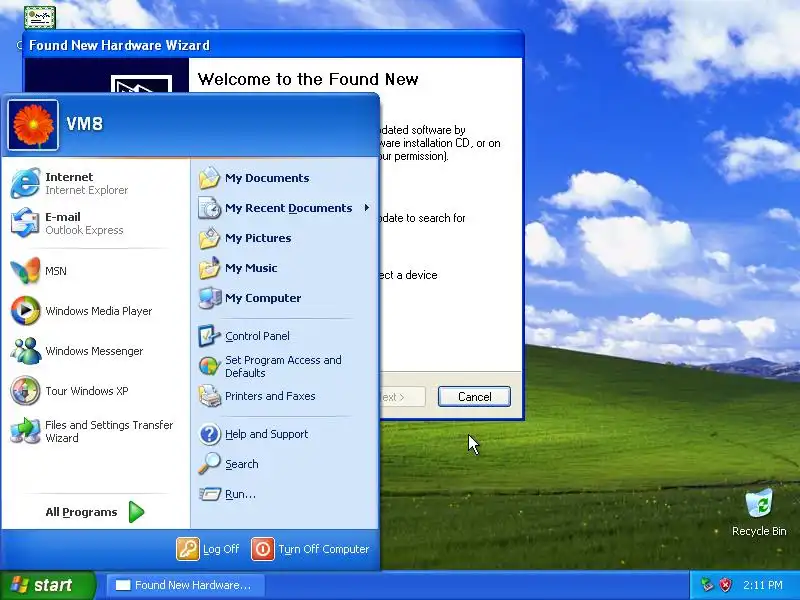Open Help and Support question mark icon
800x600 pixels.
pos(209,434)
